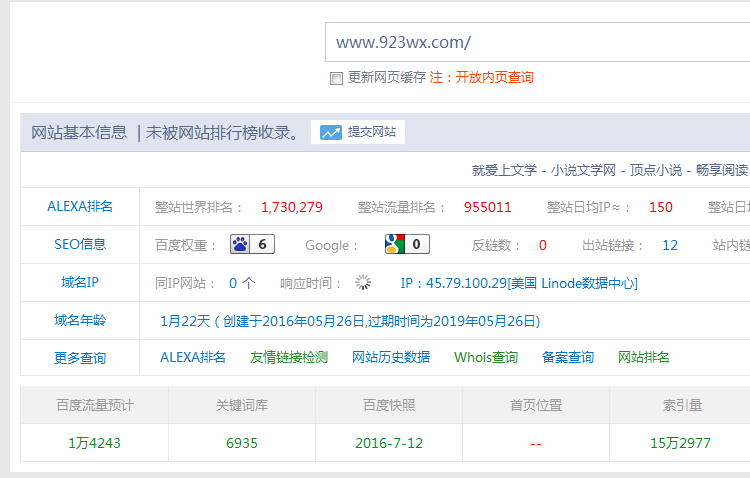
Task: Click the 域名年龄 row label
Action: pos(80,321)
